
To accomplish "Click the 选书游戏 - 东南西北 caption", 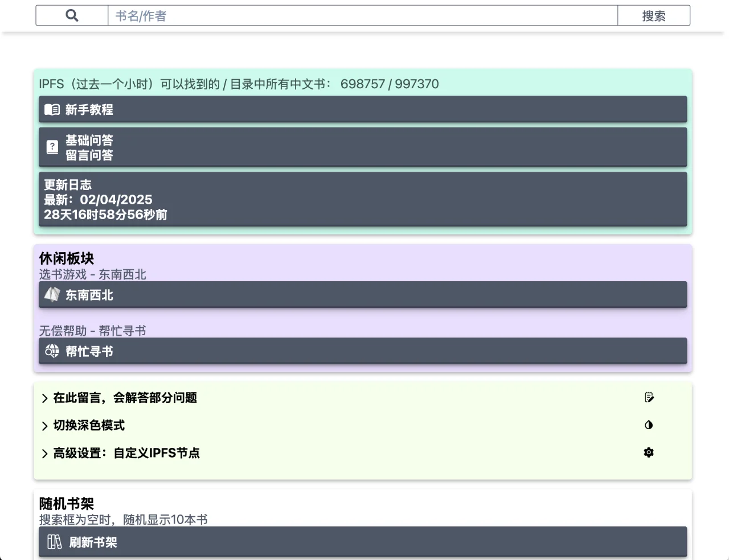I will [x=93, y=274].
